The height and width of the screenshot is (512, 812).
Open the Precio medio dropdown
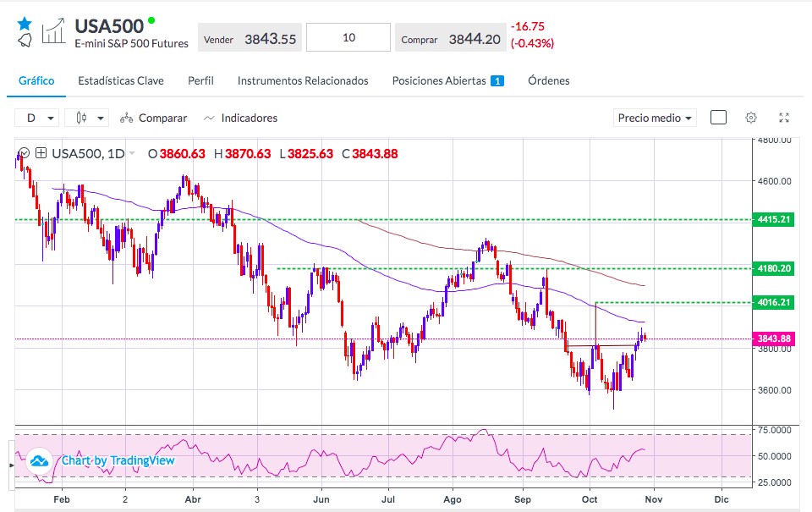655,118
